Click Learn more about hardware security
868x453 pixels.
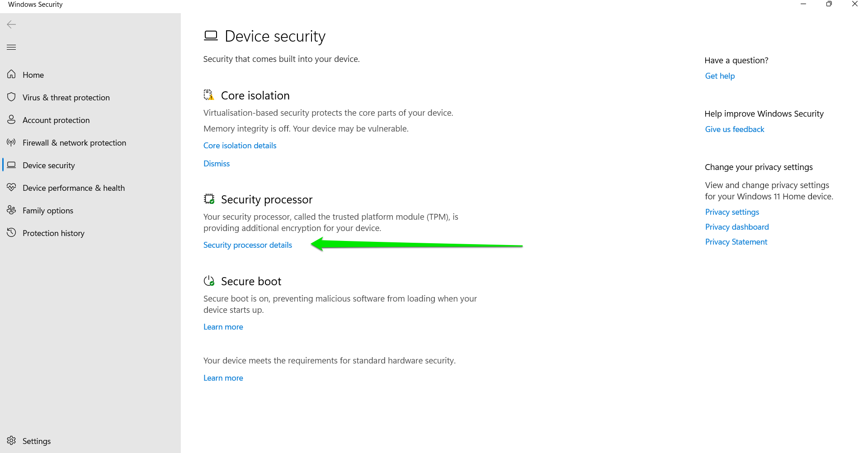pos(223,378)
